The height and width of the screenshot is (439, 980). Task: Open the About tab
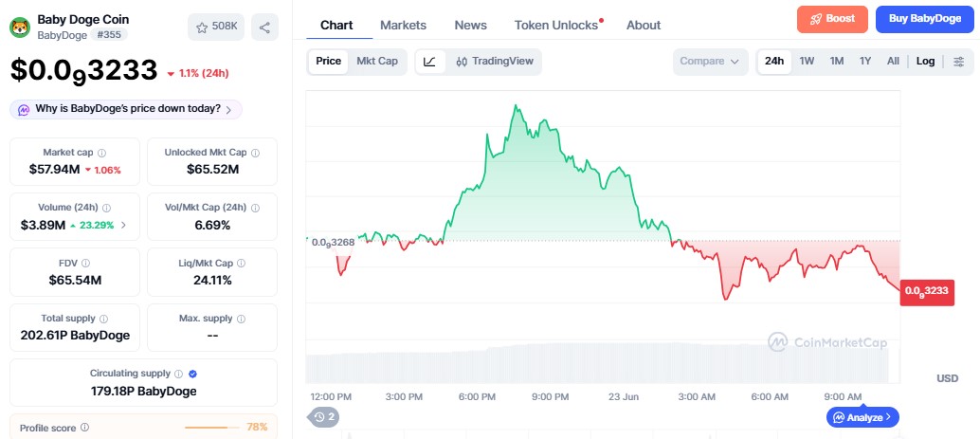tap(644, 26)
